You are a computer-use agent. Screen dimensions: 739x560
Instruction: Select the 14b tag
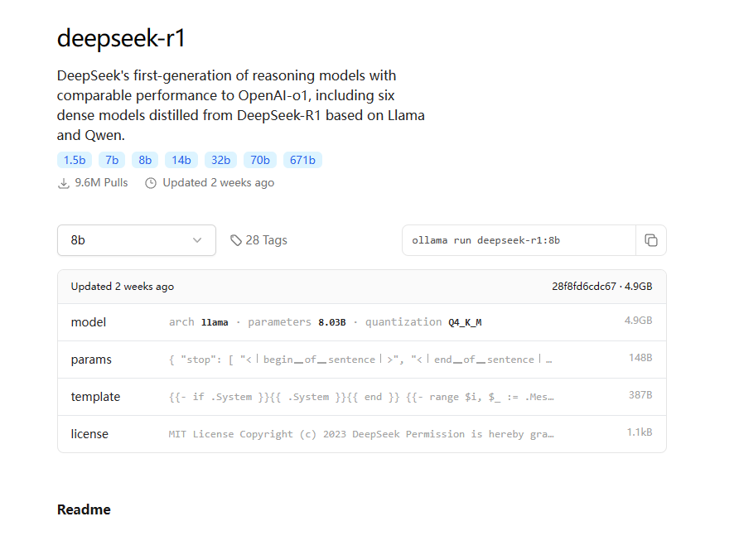coord(181,160)
